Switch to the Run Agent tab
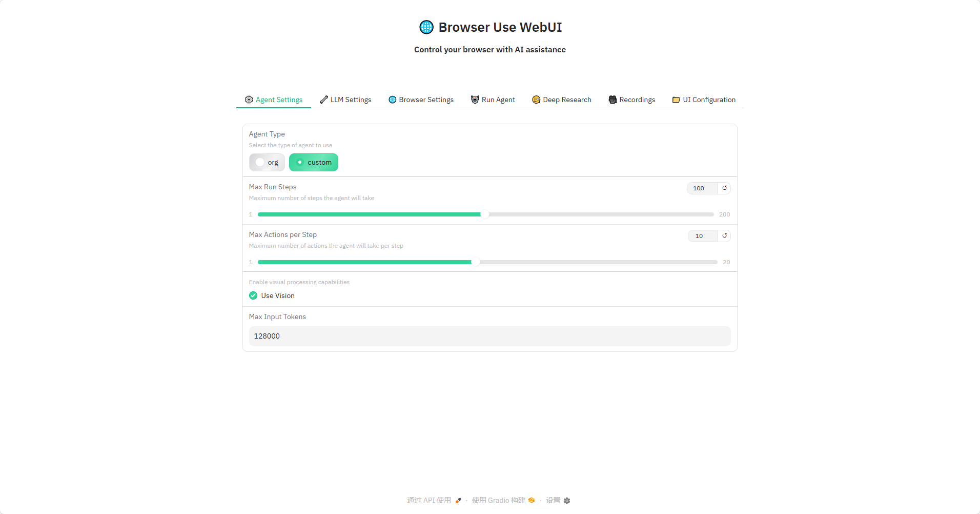This screenshot has height=514, width=980. pyautogui.click(x=493, y=100)
